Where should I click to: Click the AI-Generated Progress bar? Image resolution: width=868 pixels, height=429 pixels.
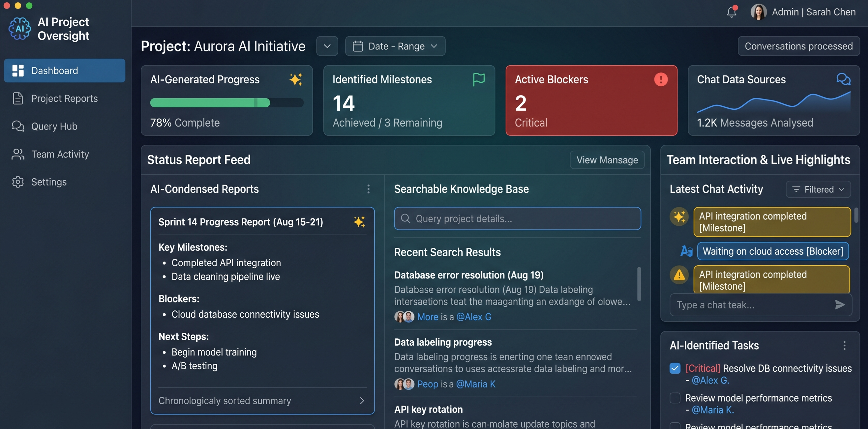point(226,103)
